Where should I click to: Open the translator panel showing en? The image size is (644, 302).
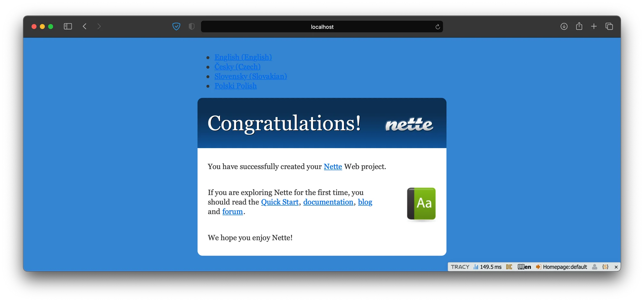(x=524, y=267)
